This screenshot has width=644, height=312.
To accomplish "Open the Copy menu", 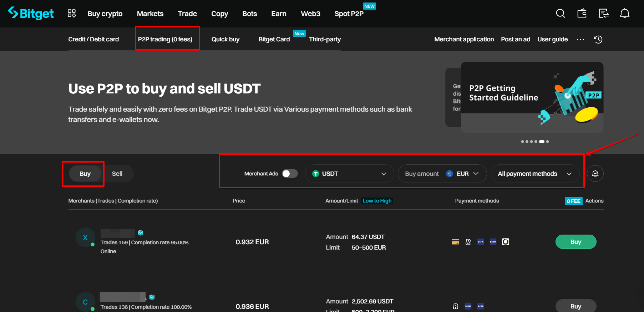I will [219, 14].
